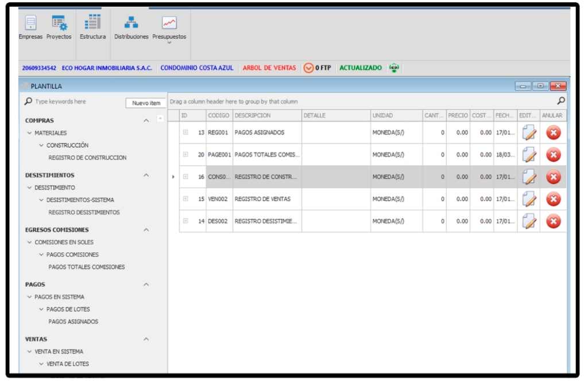588x382 pixels.
Task: Click the green support agent icon
Action: [394, 68]
